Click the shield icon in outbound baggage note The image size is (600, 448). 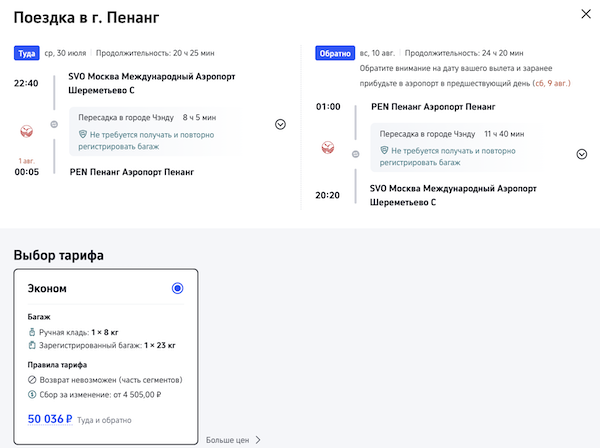tap(83, 134)
